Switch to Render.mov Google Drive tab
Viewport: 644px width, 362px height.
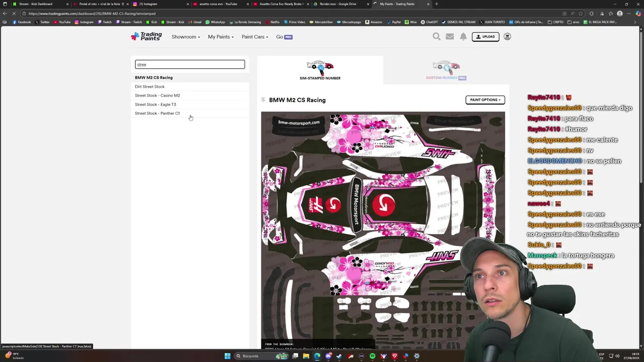(x=341, y=4)
